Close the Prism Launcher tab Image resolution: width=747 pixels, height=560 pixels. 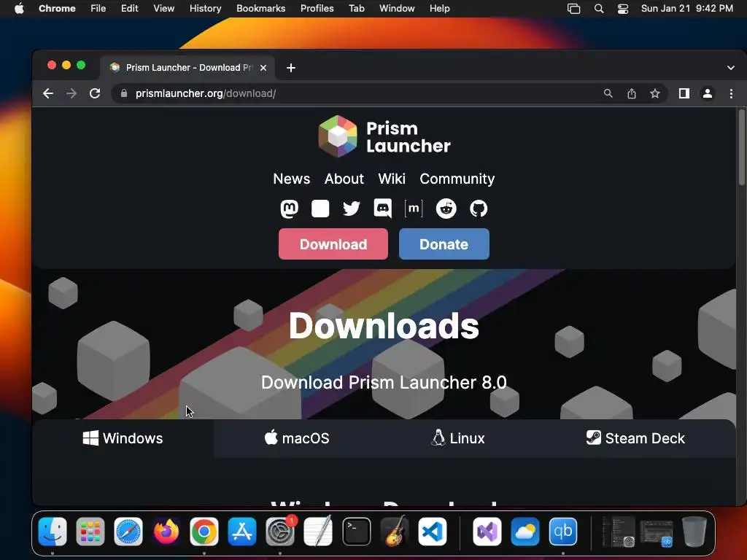point(263,68)
